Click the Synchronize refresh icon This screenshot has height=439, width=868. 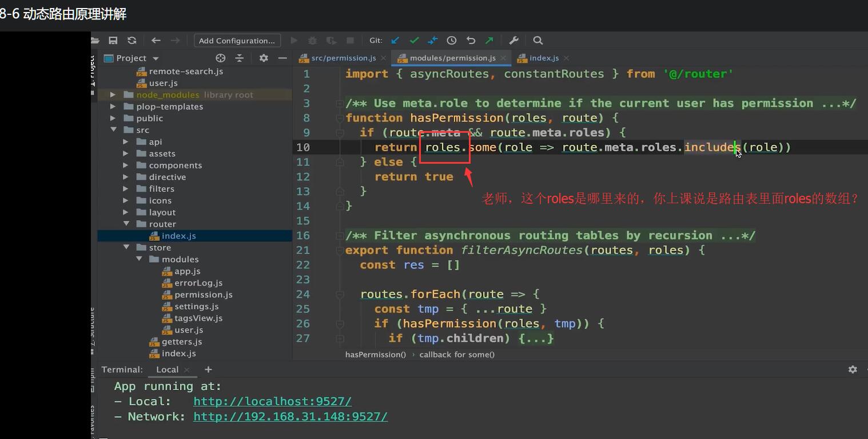coord(132,41)
